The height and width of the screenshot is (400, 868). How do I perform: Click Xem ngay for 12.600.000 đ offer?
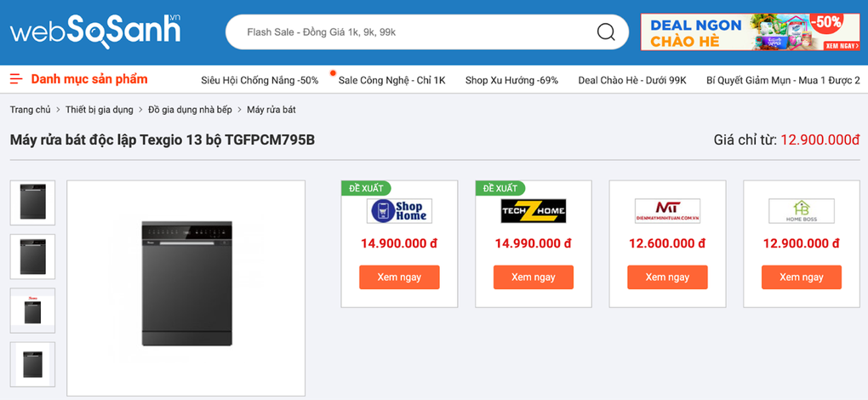[x=667, y=277]
